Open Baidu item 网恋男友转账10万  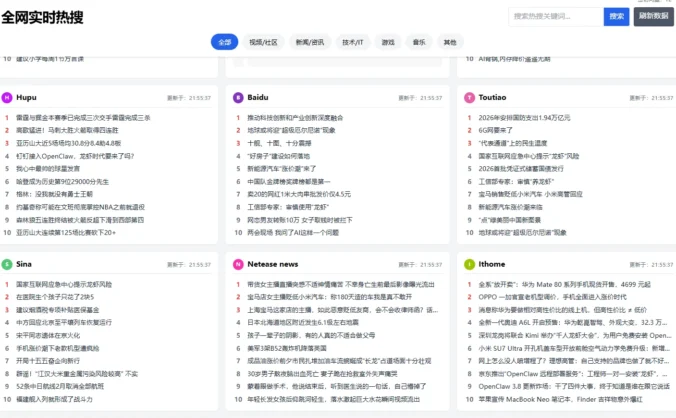pyautogui.click(x=300, y=220)
